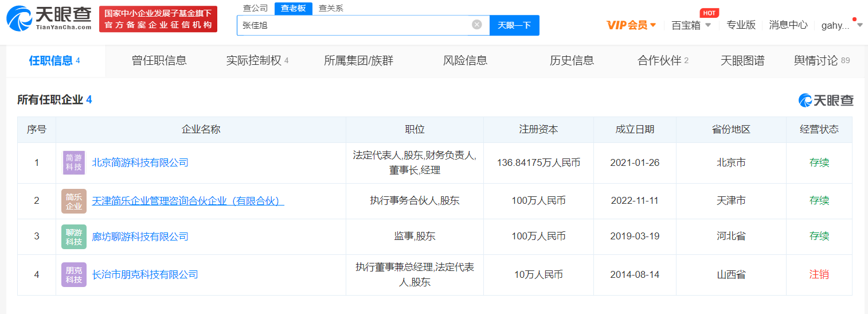Click the 山西省 region cell

coord(731,274)
